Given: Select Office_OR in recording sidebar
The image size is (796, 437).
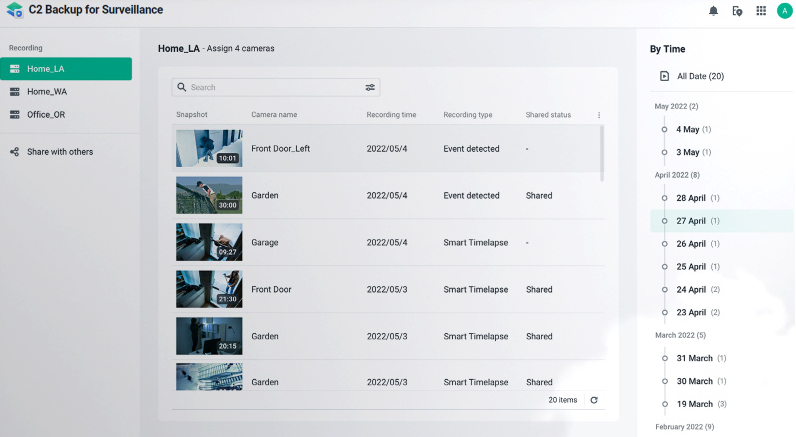Looking at the screenshot, I should (x=46, y=114).
